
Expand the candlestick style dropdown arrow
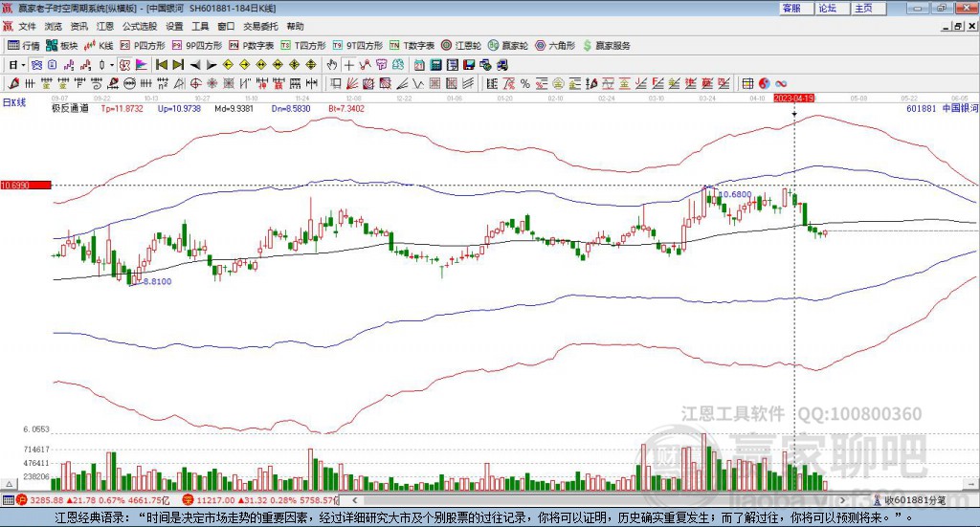click(x=112, y=65)
